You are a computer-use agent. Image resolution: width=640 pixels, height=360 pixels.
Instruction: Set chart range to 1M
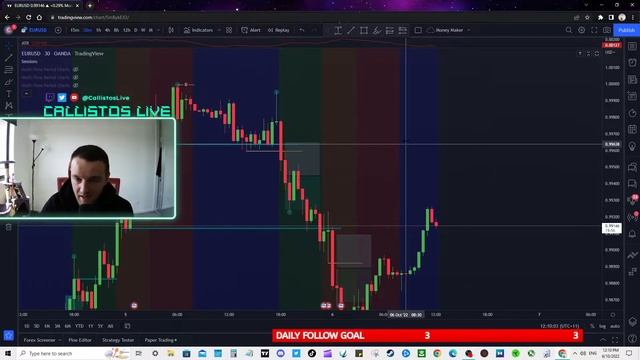(x=47, y=326)
